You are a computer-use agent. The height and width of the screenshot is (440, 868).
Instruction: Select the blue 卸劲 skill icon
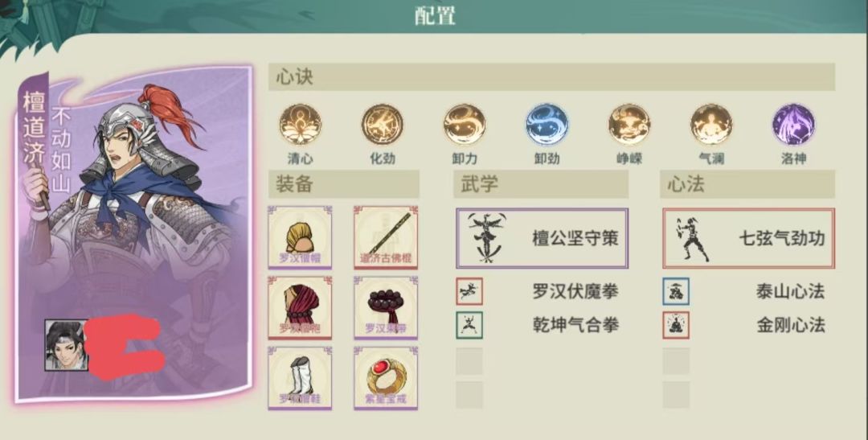pos(547,125)
